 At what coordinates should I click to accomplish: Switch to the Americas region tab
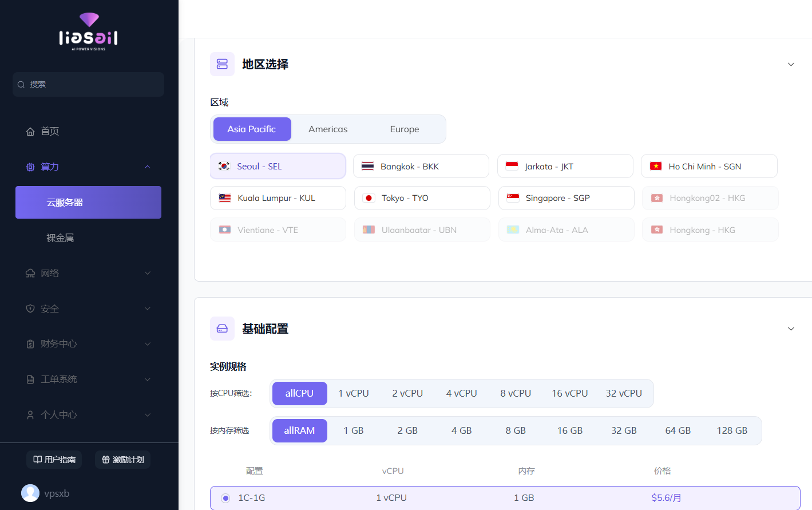[328, 129]
